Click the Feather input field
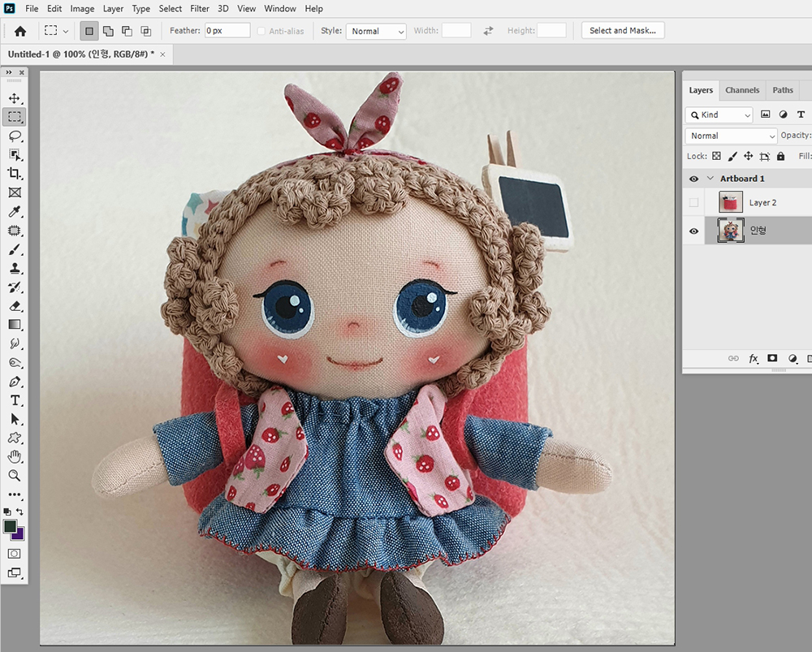 [x=227, y=31]
